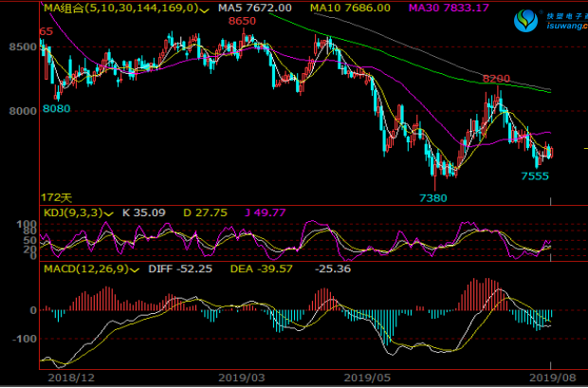
Task: Open the KDJ(9,3,3) indicator dropdown arrow
Action: click(108, 214)
